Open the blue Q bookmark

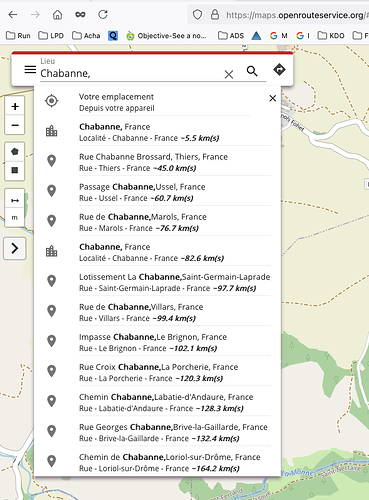pyautogui.click(x=113, y=35)
